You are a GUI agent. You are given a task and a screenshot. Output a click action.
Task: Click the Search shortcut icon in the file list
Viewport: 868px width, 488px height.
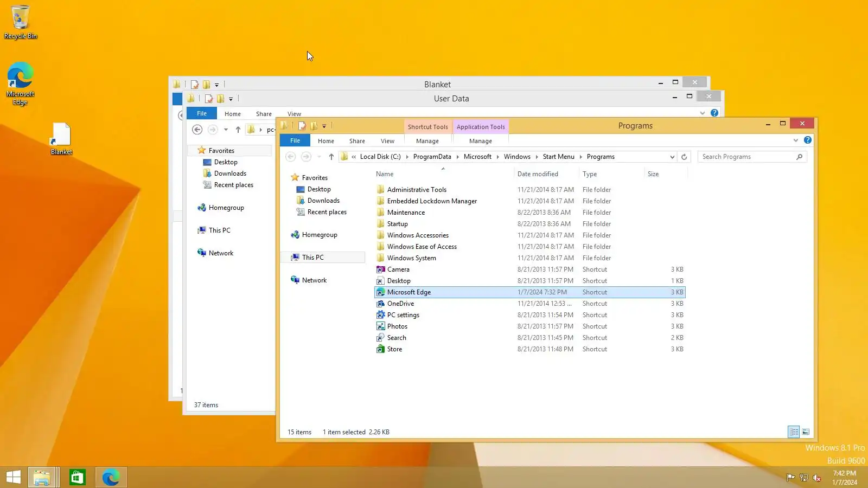(380, 338)
